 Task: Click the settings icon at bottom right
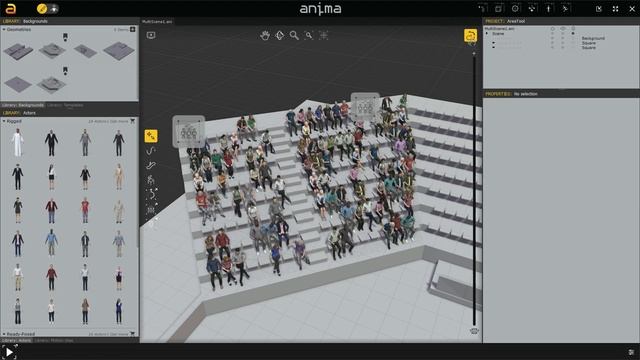631,352
